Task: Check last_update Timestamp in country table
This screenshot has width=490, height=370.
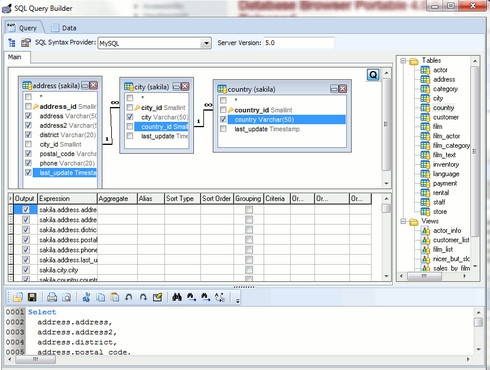Action: point(223,129)
